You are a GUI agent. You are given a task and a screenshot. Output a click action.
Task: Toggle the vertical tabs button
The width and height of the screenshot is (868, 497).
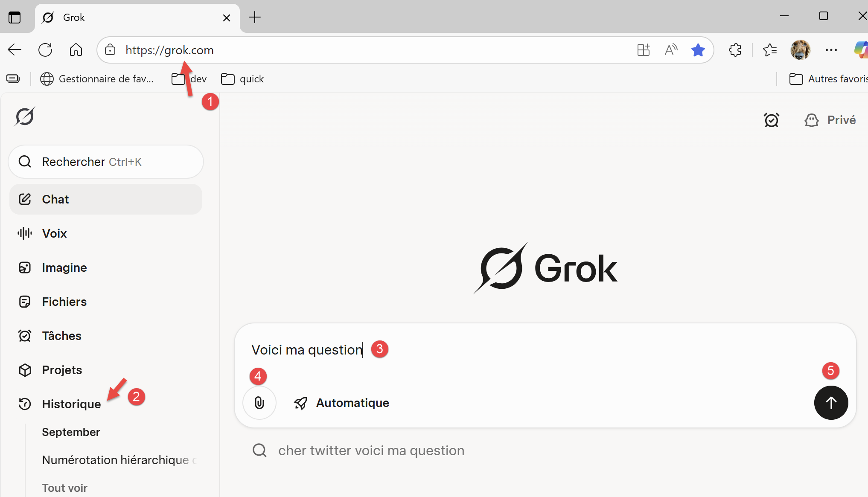click(x=15, y=17)
